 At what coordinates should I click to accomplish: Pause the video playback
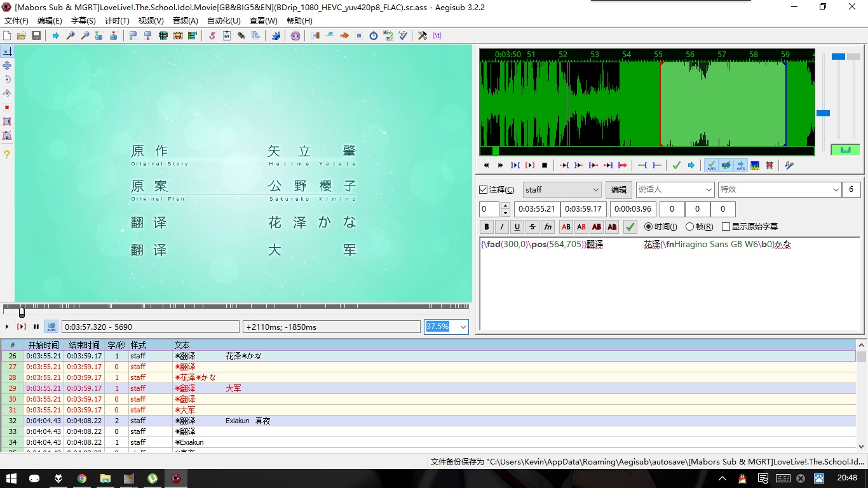(36, 327)
